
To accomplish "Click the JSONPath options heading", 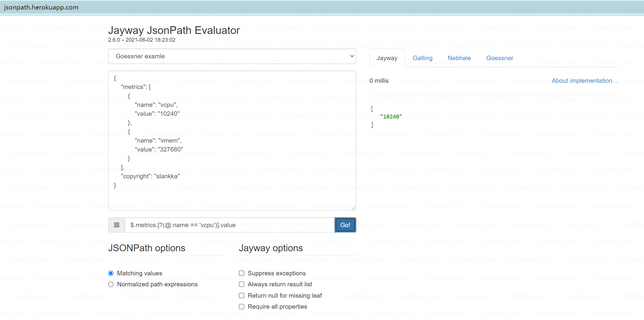I will pos(147,248).
